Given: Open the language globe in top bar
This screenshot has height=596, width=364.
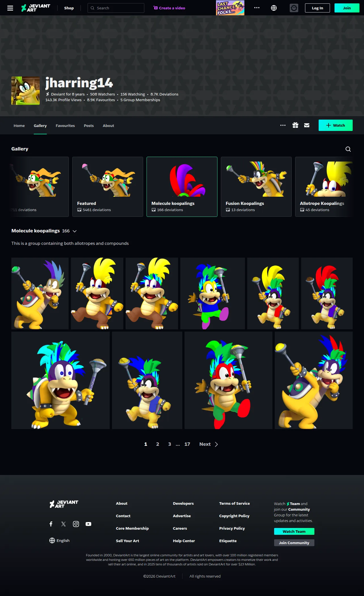Looking at the screenshot, I should click(x=274, y=8).
